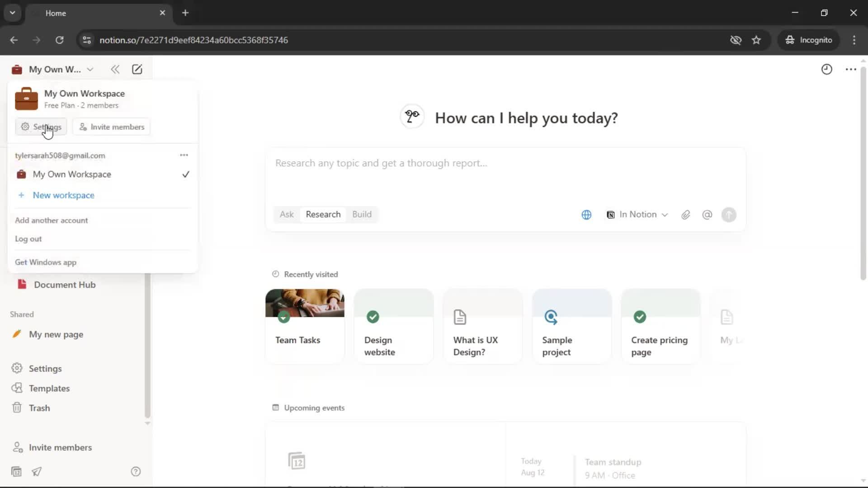Bookmark this page with the star icon
Viewport: 868px width, 488px height.
(756, 40)
